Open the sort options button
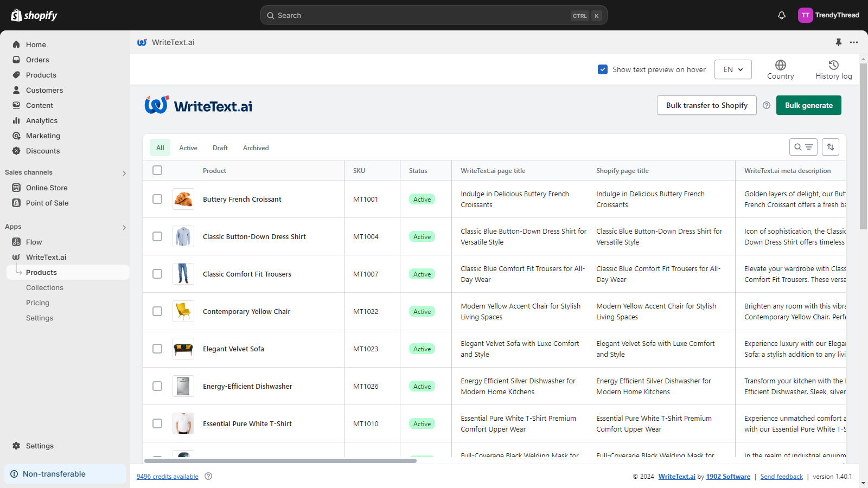Screen dimensions: 868x488 pyautogui.click(x=831, y=147)
